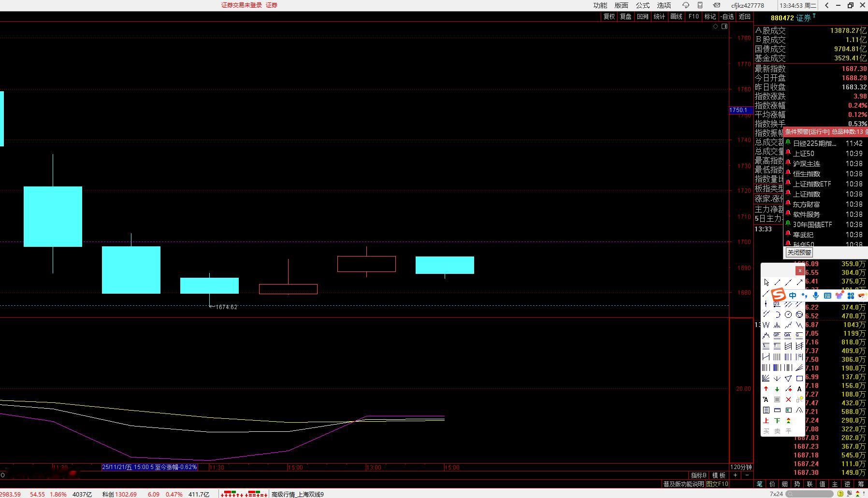Viewport: 868px width, 498px height.
Task: Zoom in chart with plus button
Action: pos(735,475)
